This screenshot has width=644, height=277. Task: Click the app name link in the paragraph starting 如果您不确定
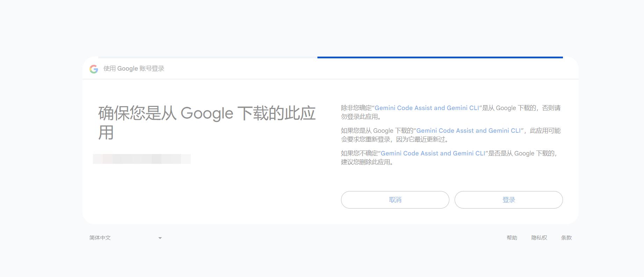point(433,153)
